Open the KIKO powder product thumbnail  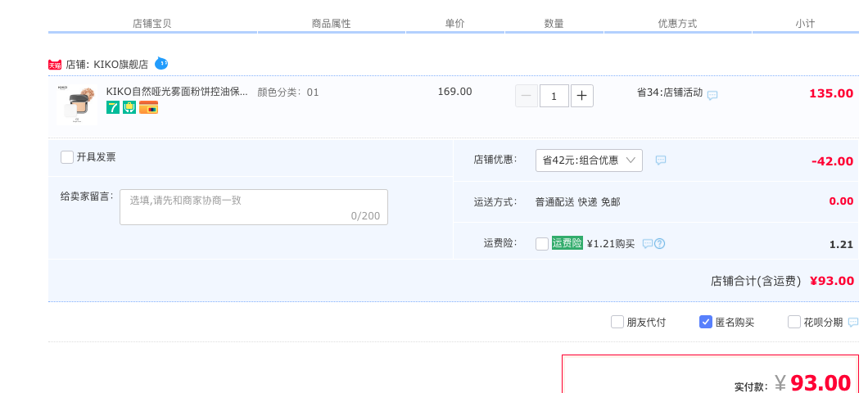click(77, 105)
